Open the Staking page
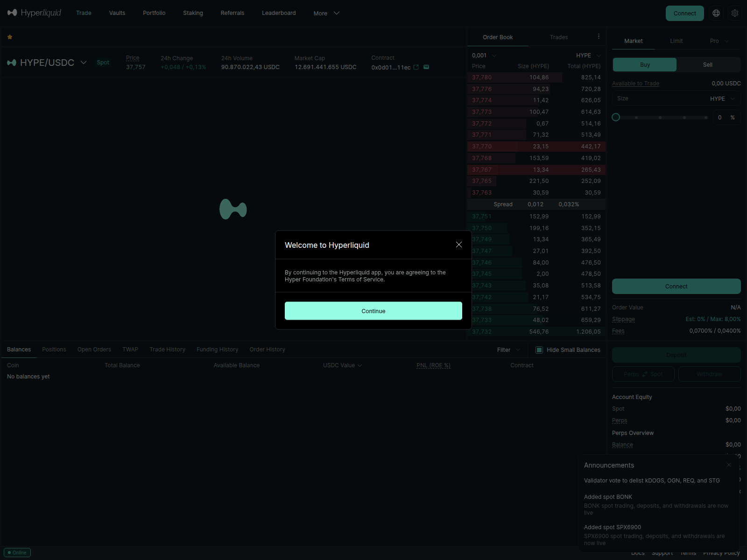Screen dimensions: 747x560 pyautogui.click(x=193, y=13)
